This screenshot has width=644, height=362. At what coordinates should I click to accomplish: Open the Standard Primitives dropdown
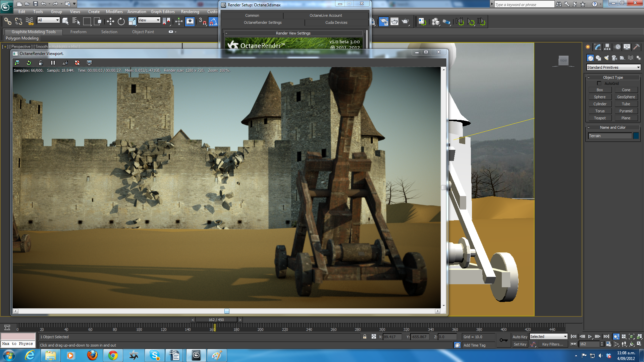coord(613,67)
